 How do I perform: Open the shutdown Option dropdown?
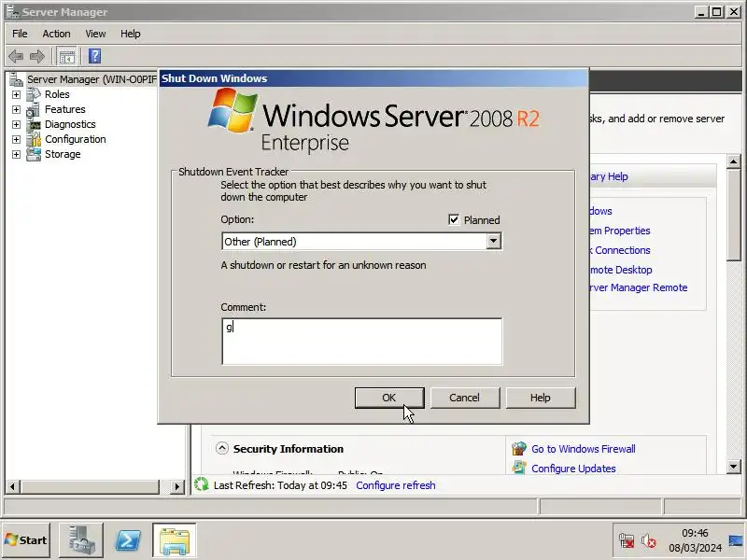point(494,241)
